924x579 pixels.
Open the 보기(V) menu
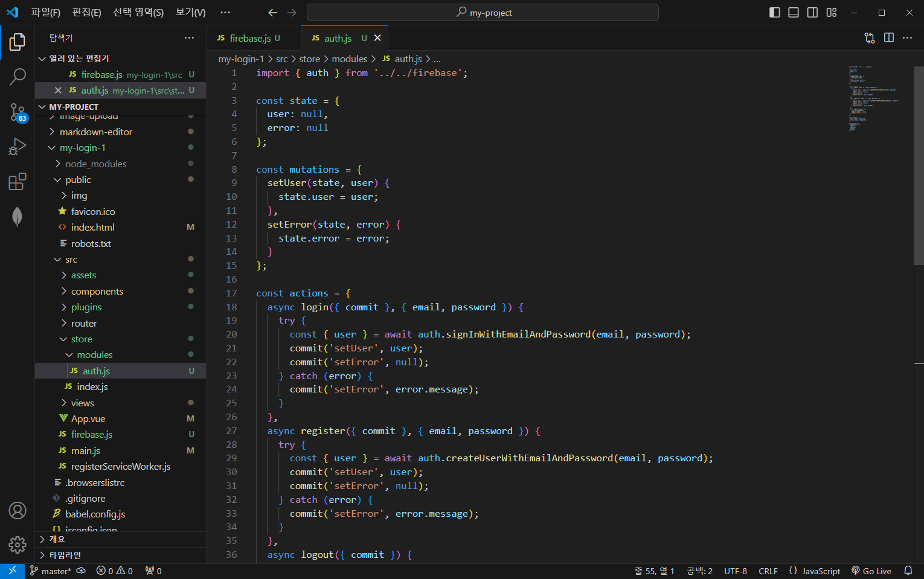click(191, 13)
